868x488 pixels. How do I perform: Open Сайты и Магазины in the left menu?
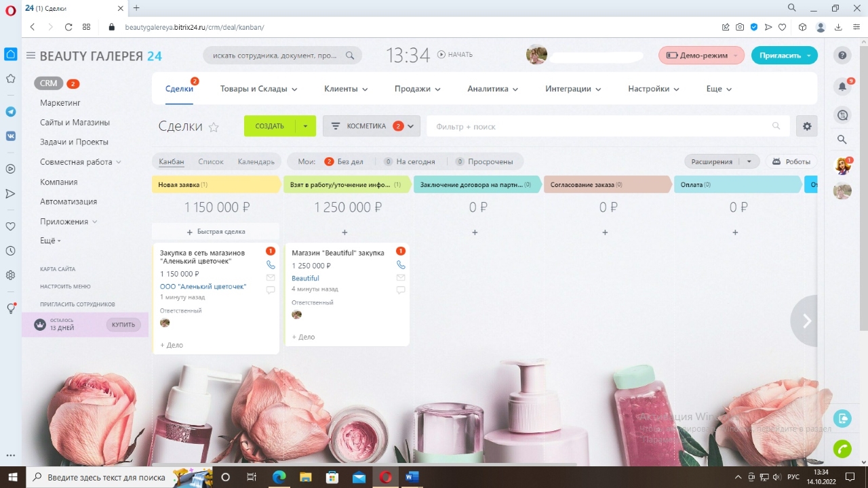tap(75, 123)
